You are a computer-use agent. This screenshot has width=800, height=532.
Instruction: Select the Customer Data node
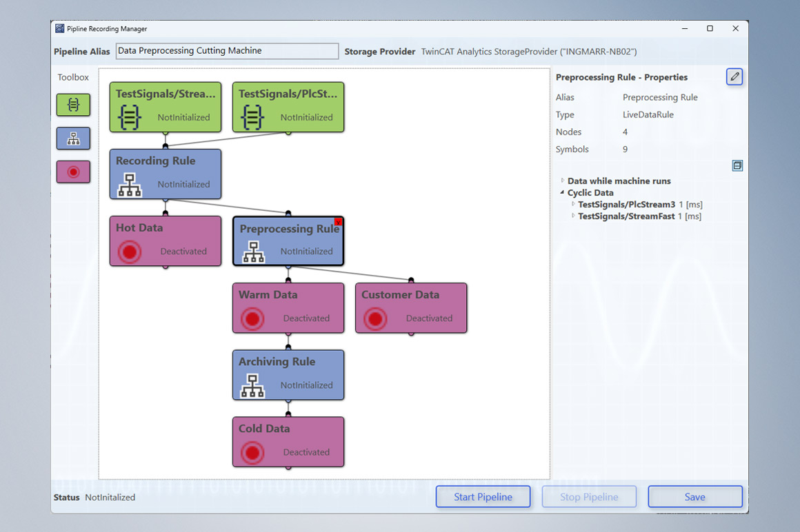click(411, 307)
